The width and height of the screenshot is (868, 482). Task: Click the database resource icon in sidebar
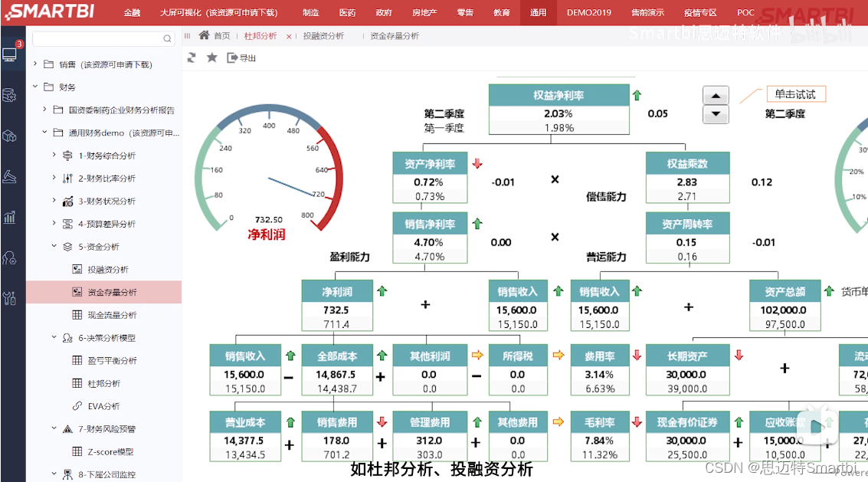click(x=10, y=92)
